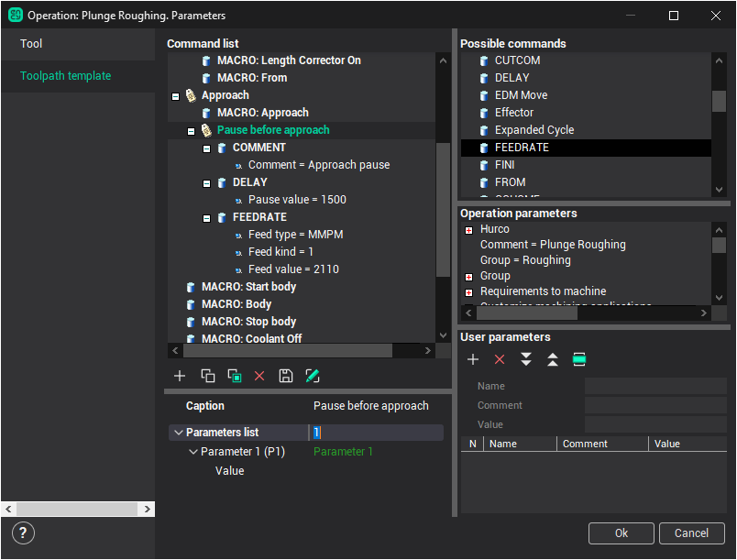This screenshot has height=560, width=737.
Task: Collapse the DELAY command node
Action: pos(206,182)
